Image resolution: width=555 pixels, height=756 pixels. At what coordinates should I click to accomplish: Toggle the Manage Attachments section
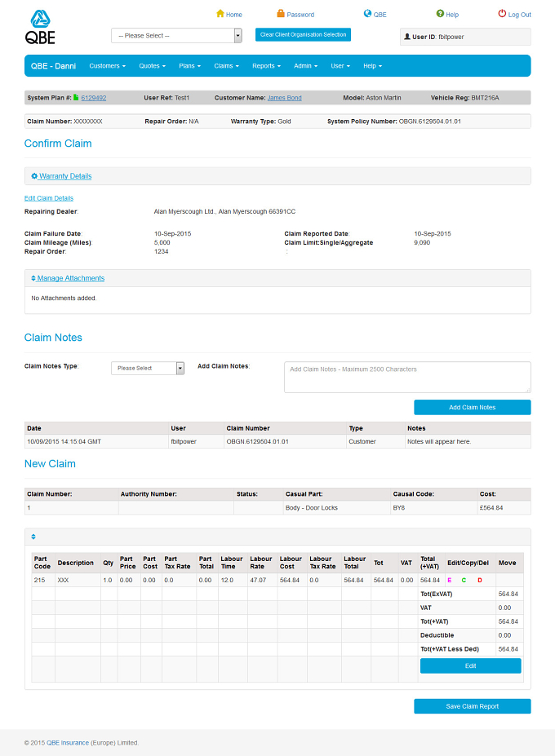[68, 278]
